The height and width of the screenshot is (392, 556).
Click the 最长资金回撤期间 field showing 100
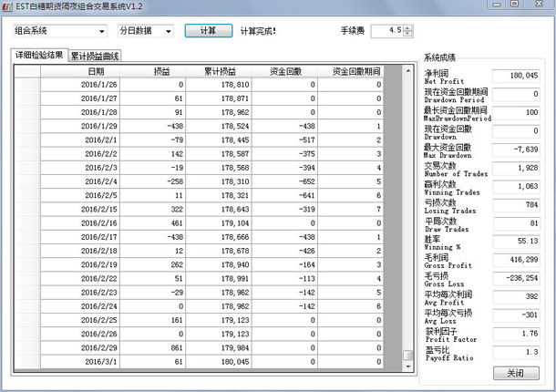(516, 112)
